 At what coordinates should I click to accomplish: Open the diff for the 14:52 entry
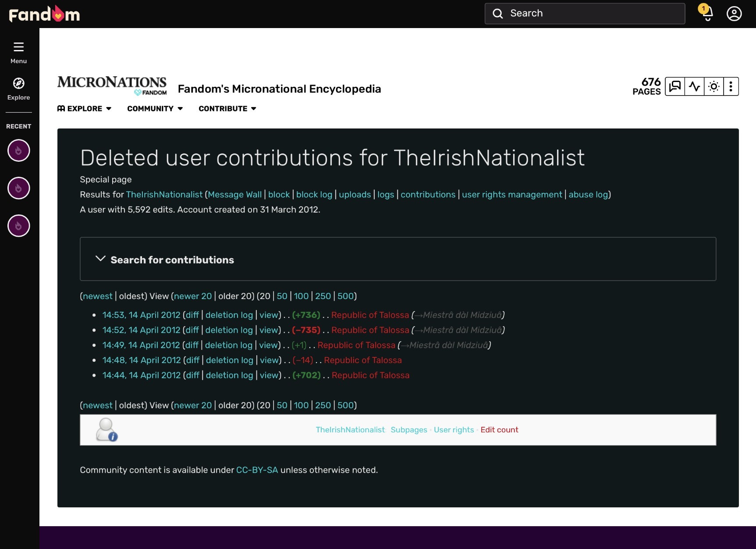click(x=192, y=330)
